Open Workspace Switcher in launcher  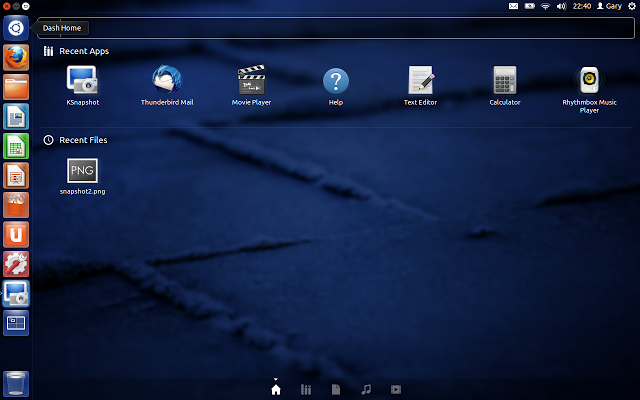pyautogui.click(x=16, y=322)
